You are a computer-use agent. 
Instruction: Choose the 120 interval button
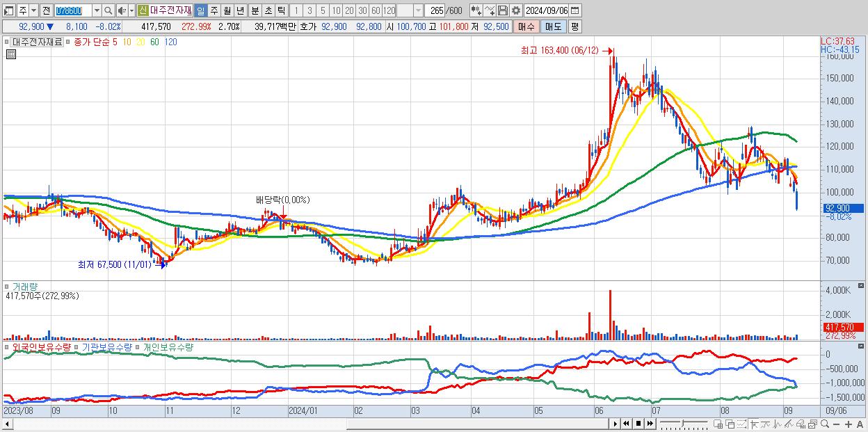(x=389, y=11)
